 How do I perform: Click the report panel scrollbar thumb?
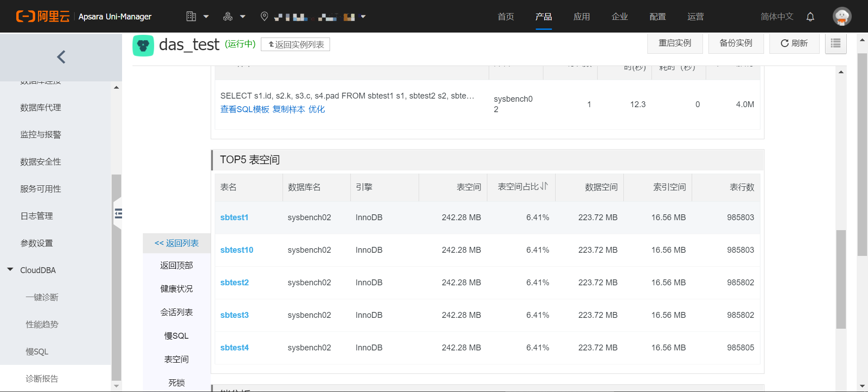click(841, 279)
